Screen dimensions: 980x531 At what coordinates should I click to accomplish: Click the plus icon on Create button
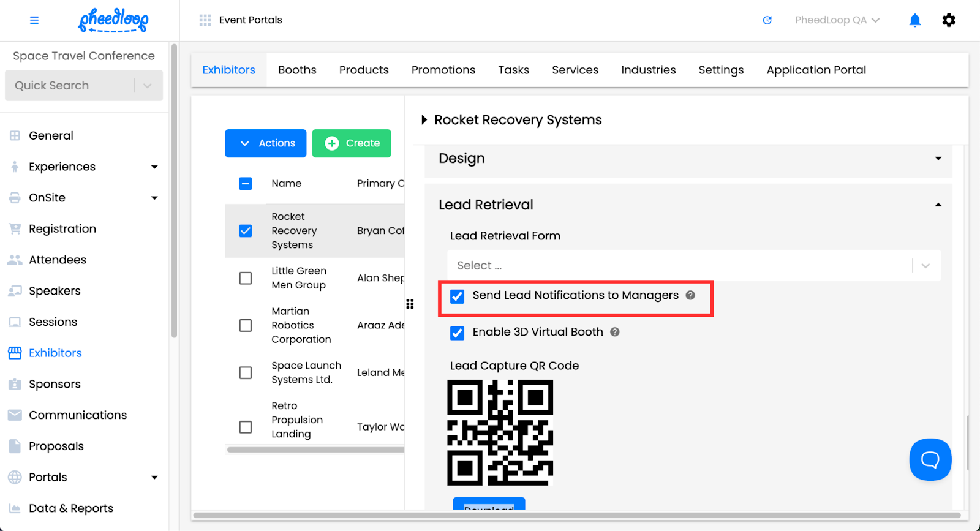pyautogui.click(x=332, y=143)
